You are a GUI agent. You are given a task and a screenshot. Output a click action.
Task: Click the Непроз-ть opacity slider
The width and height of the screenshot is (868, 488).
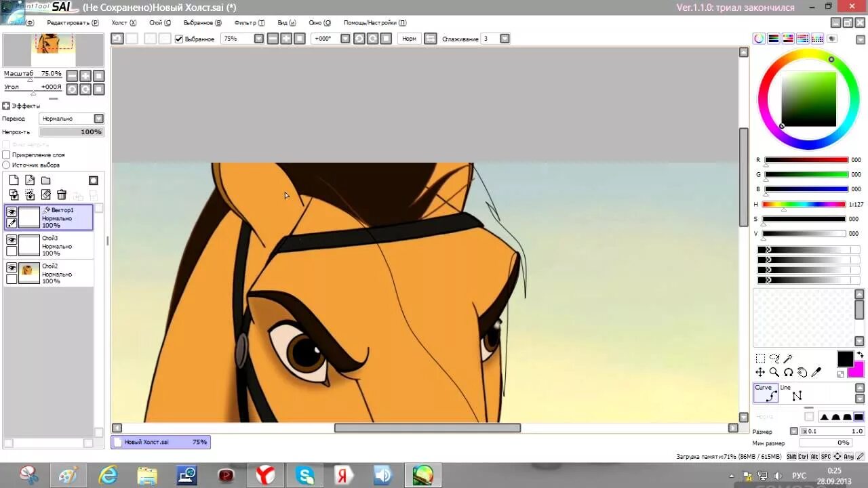[x=71, y=132]
